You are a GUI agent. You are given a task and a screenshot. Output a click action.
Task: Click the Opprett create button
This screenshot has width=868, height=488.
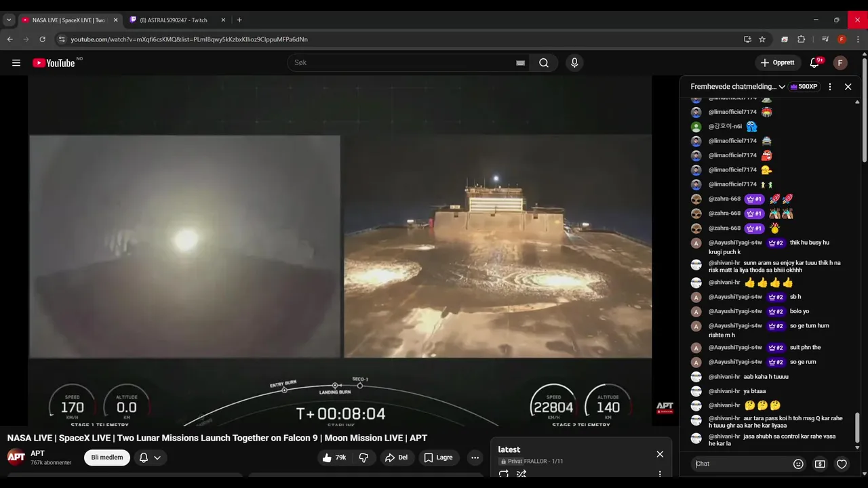(x=778, y=63)
